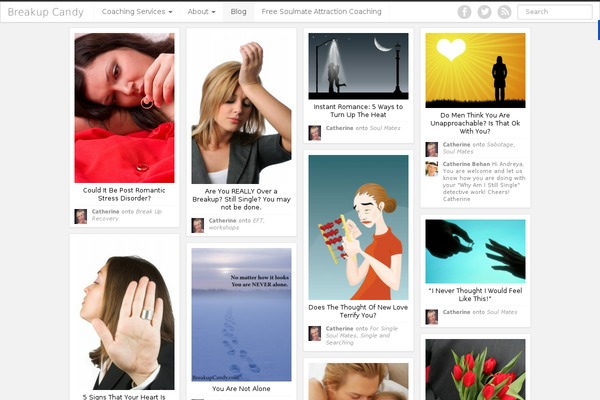This screenshot has height=400, width=600.
Task: Click Catherine author name on Instant Romance card
Action: [x=339, y=128]
